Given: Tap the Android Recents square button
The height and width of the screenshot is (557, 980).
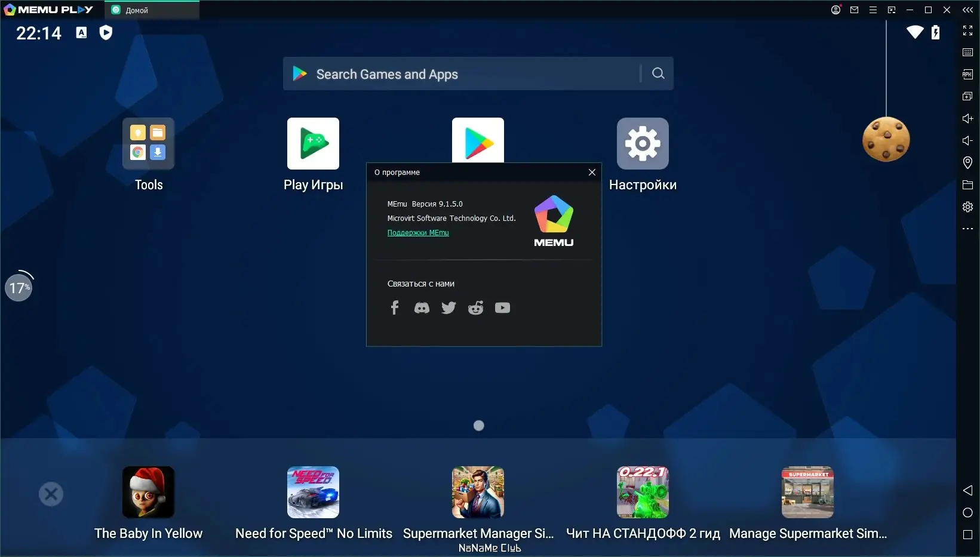Looking at the screenshot, I should coord(967,534).
